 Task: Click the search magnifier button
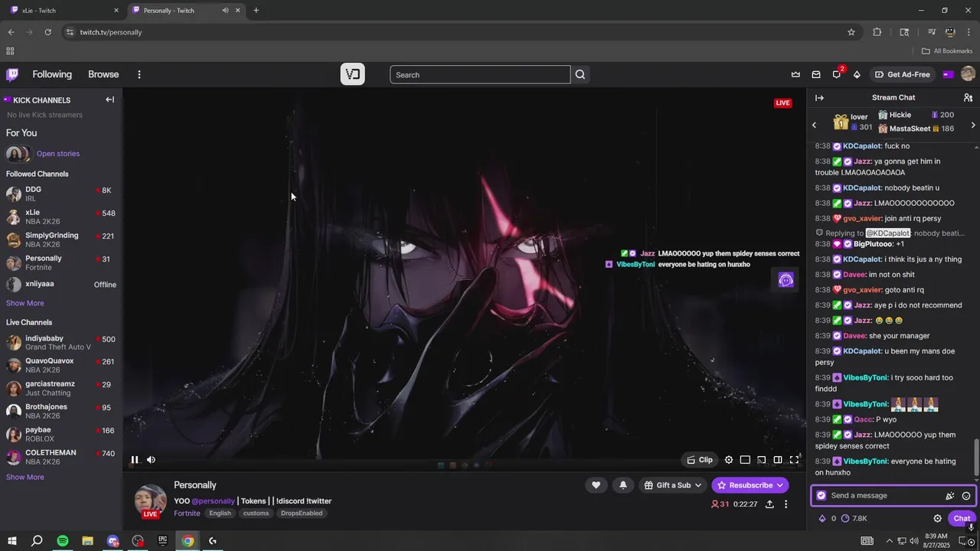[x=580, y=74]
